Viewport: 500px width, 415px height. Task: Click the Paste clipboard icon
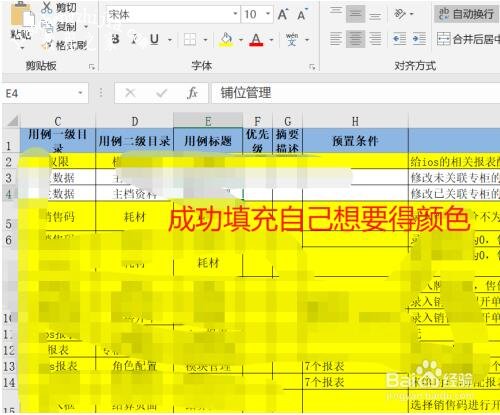tap(21, 15)
